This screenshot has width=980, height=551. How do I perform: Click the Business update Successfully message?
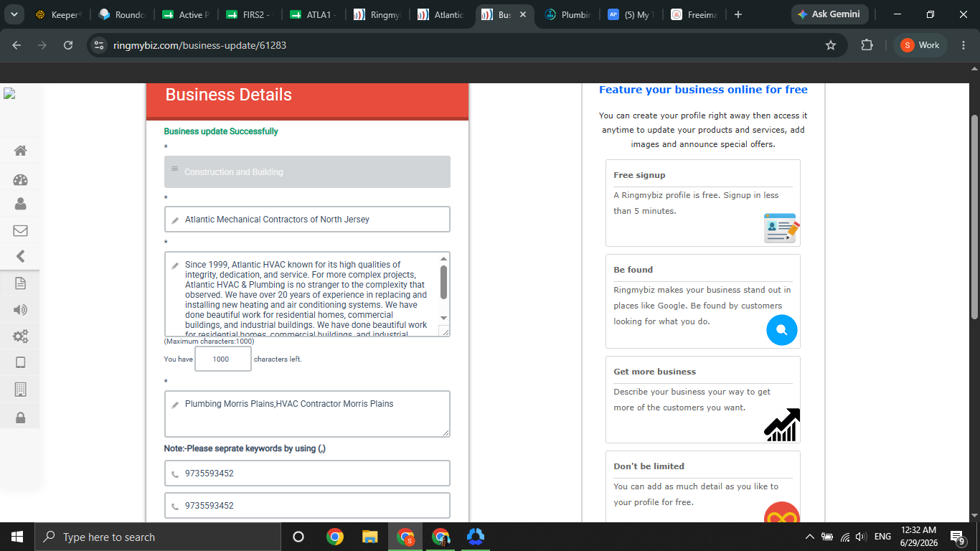221,131
